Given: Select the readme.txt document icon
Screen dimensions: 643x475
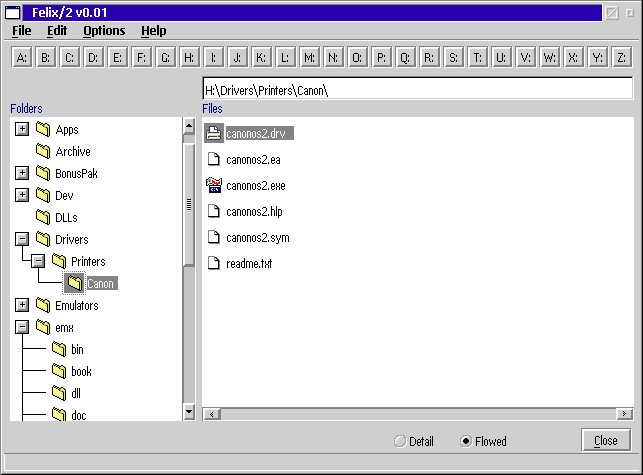Looking at the screenshot, I should click(213, 263).
